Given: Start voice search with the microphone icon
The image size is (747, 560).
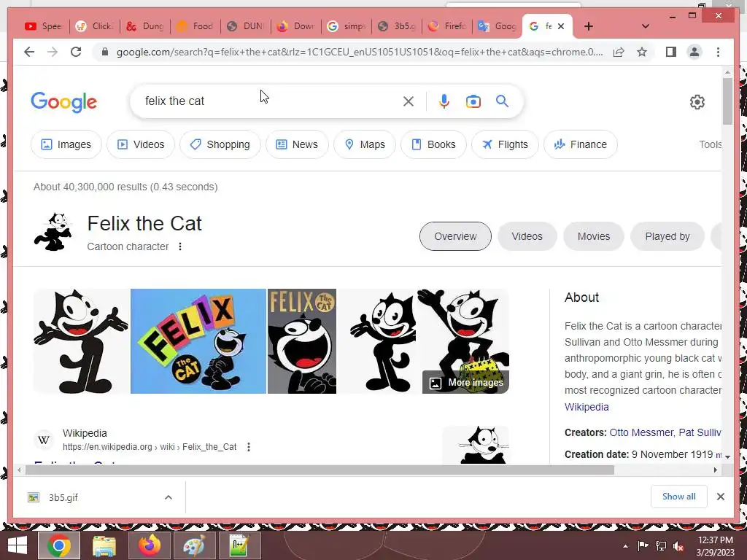Looking at the screenshot, I should point(444,101).
